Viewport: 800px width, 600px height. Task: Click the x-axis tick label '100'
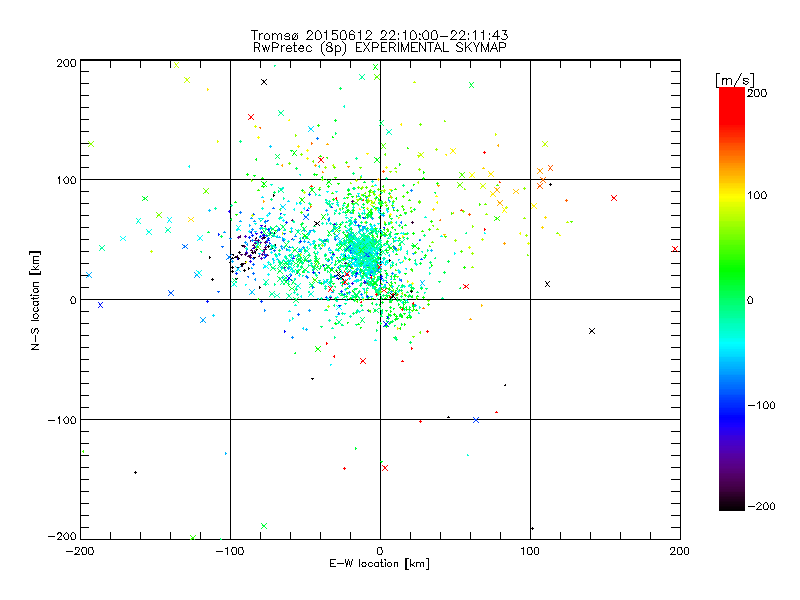pyautogui.click(x=530, y=551)
